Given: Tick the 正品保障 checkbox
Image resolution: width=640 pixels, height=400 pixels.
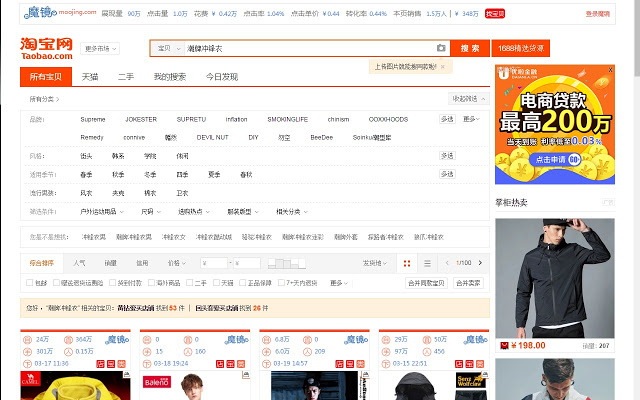Looking at the screenshot, I should [x=242, y=282].
